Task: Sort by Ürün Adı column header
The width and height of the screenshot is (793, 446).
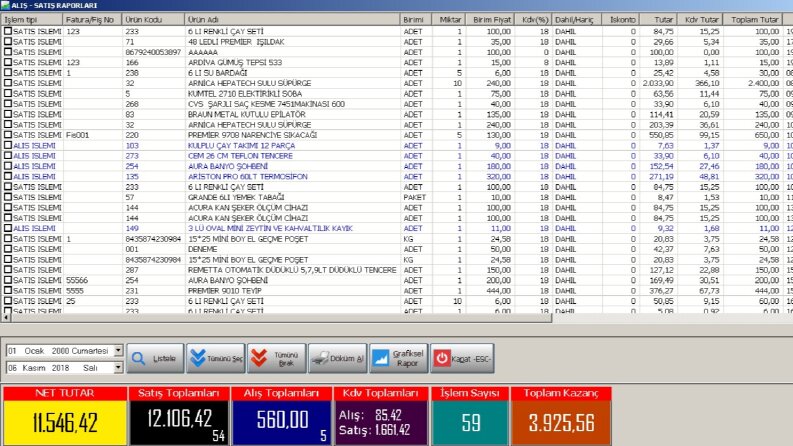Action: [x=292, y=19]
